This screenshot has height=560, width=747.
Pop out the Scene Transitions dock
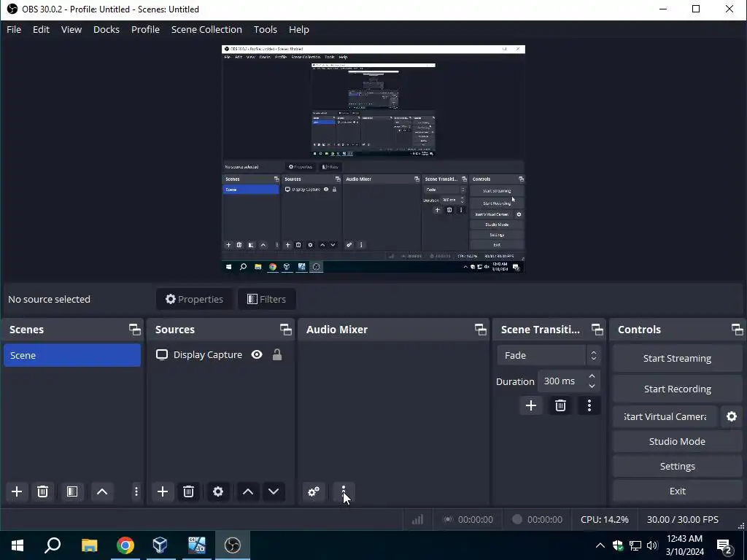tap(597, 330)
